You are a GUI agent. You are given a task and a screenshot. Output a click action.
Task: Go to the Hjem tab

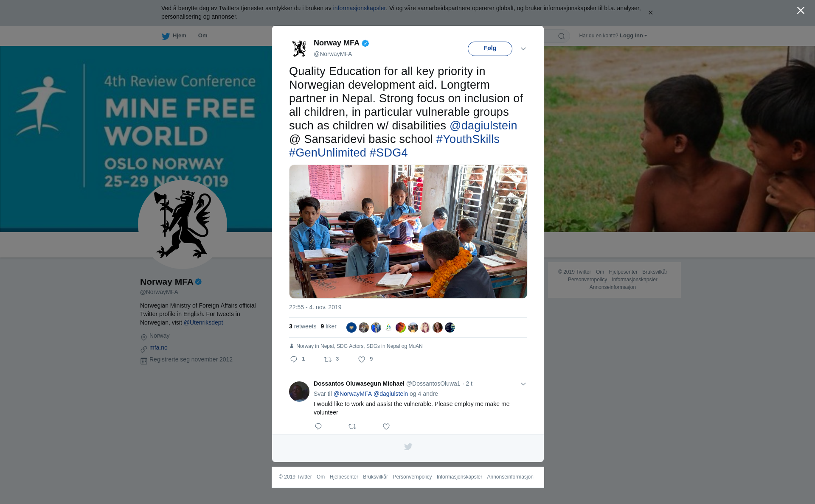[x=174, y=36]
